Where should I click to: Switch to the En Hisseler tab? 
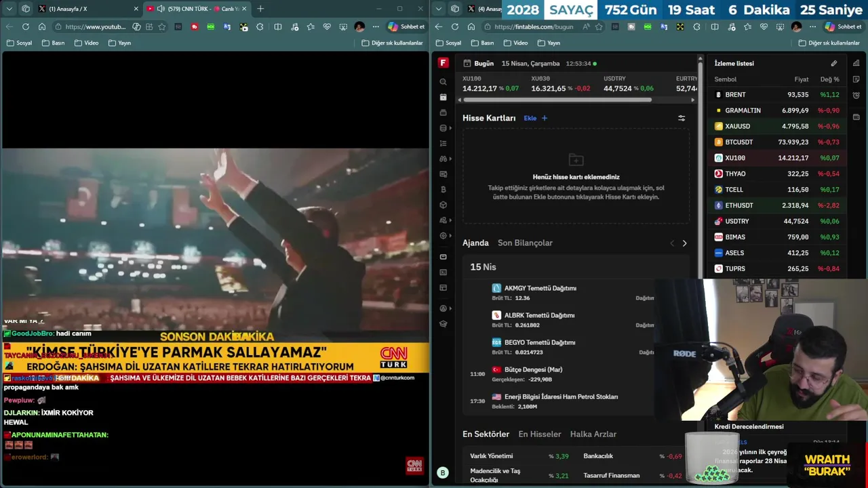coord(540,434)
